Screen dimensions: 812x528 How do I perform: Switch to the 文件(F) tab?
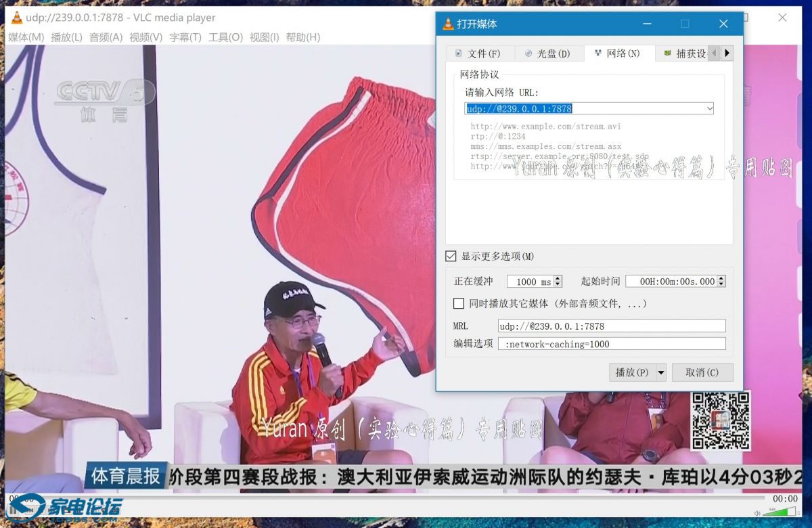(480, 53)
